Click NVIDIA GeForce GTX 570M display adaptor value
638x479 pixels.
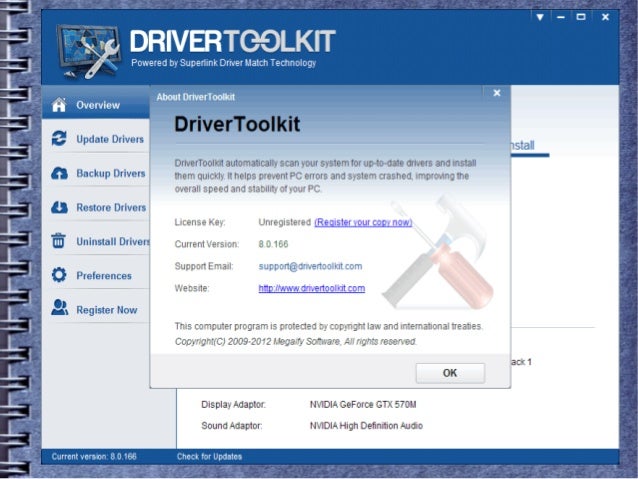pyautogui.click(x=363, y=405)
